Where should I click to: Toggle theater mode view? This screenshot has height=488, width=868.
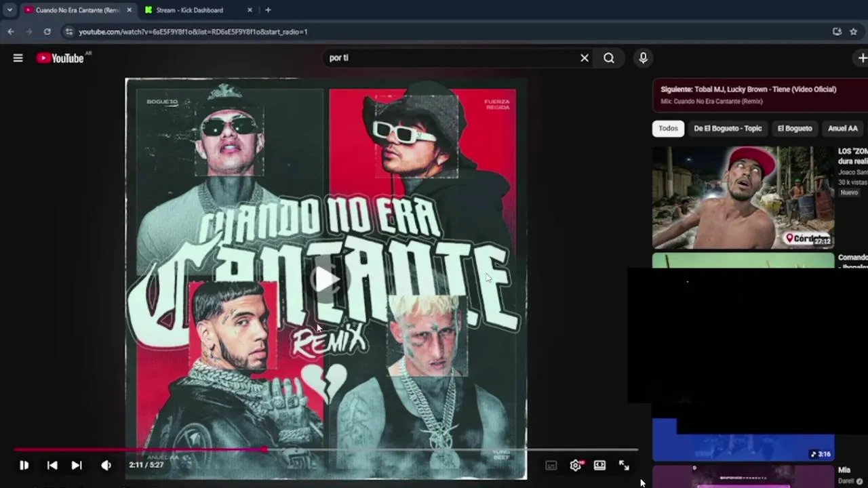pos(599,466)
